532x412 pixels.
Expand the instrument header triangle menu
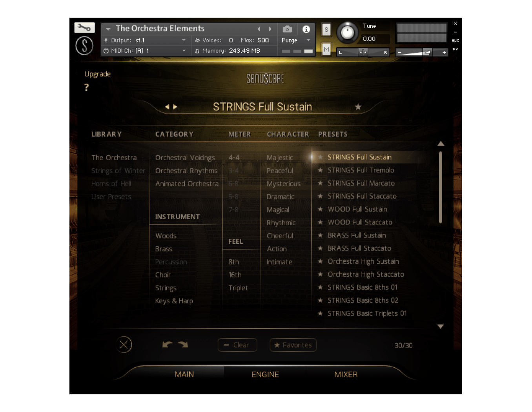point(108,29)
